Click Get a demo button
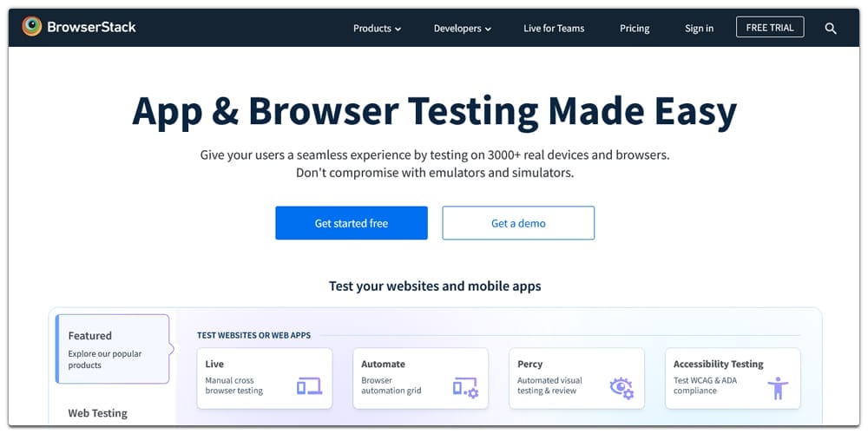Image resolution: width=868 pixels, height=434 pixels. (x=518, y=223)
